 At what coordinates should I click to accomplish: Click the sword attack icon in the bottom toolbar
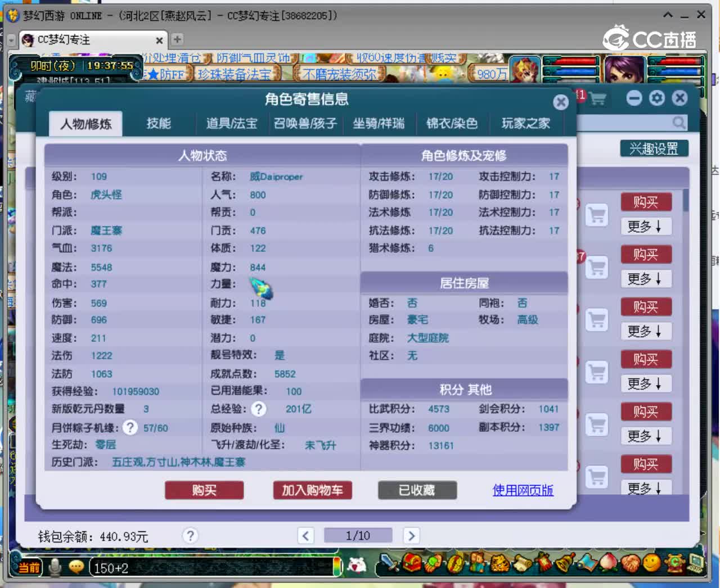click(389, 563)
